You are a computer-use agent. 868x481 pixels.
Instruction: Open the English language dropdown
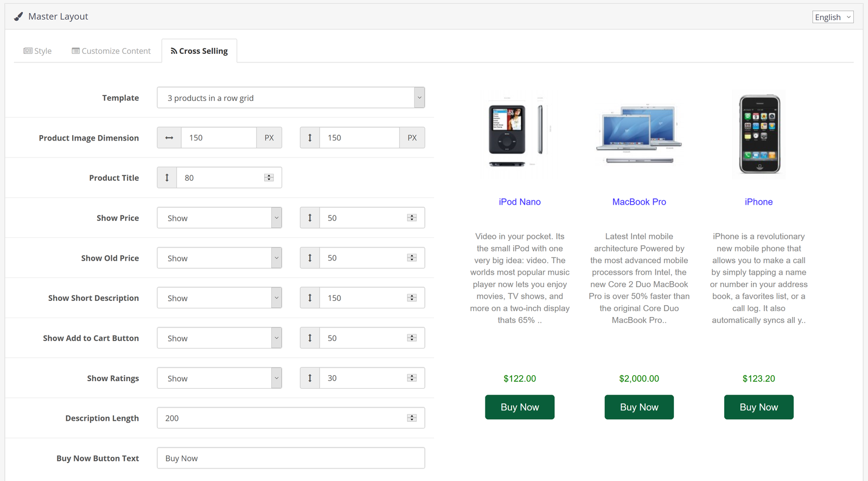point(833,17)
